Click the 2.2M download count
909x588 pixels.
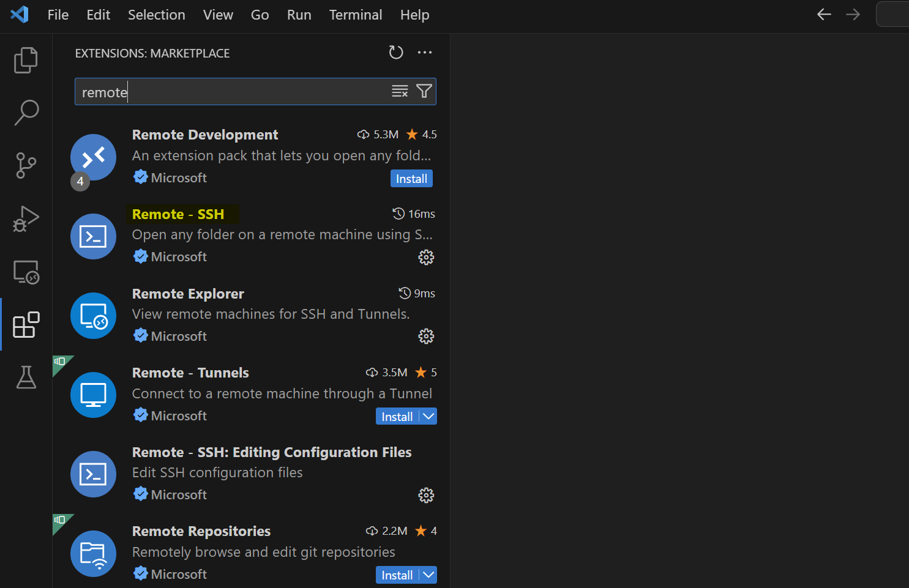[x=387, y=531]
